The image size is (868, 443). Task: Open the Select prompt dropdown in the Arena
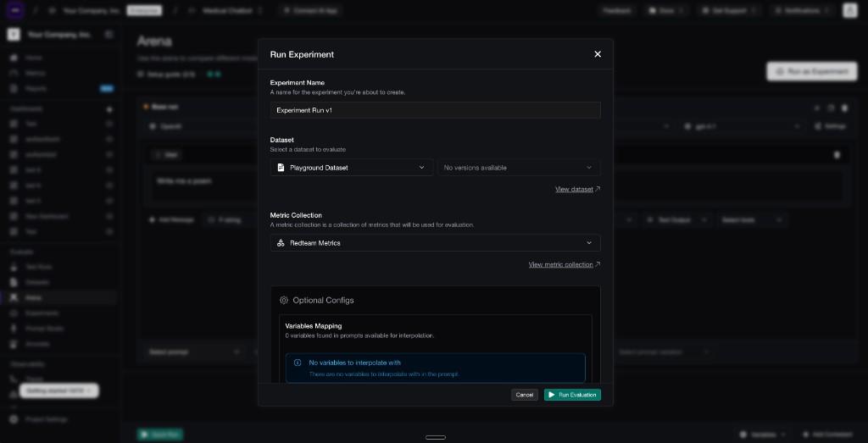tap(194, 352)
